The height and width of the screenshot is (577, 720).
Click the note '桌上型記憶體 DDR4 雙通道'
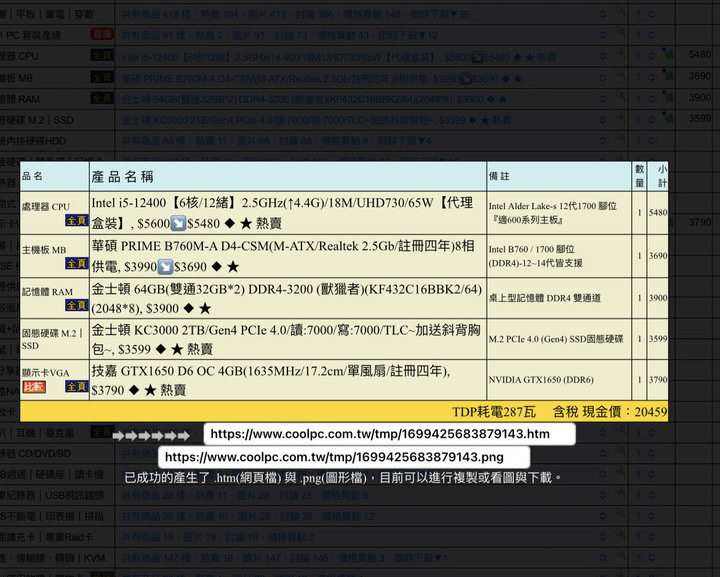pos(545,298)
